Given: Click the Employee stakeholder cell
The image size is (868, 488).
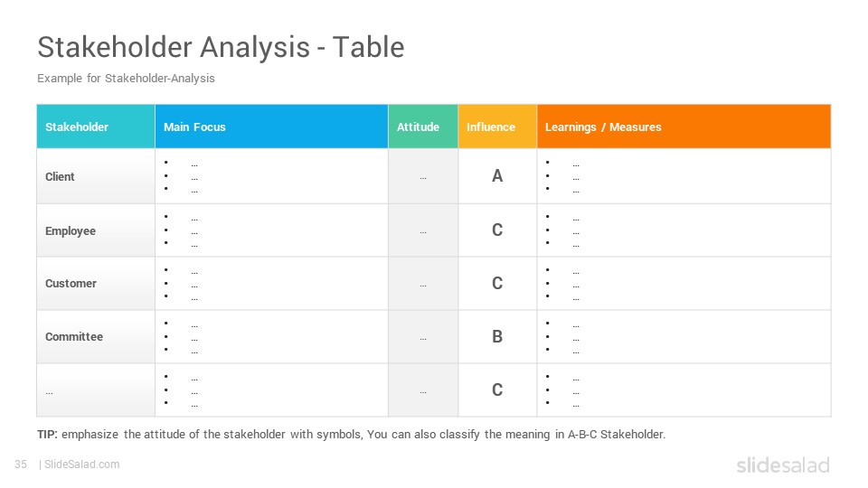Looking at the screenshot, I should coord(96,230).
